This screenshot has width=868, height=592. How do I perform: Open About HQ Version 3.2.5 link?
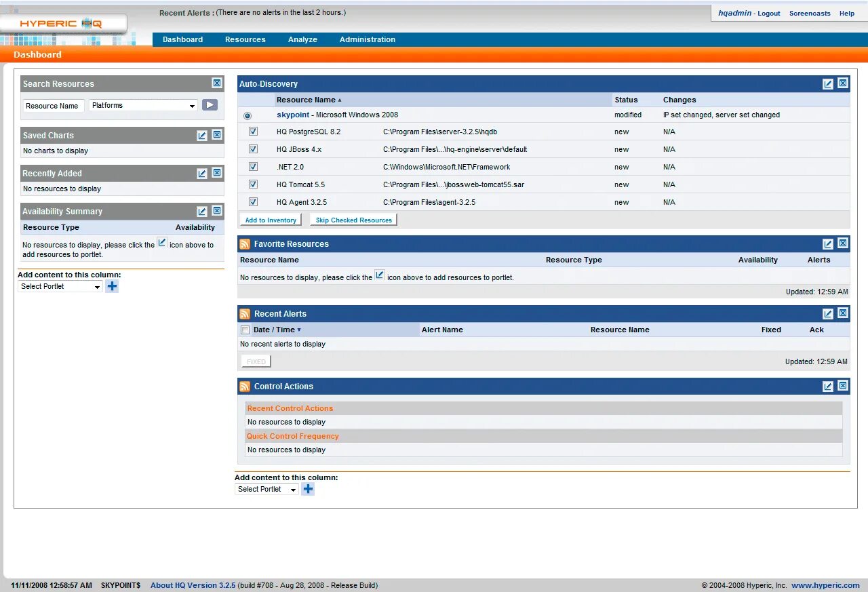pyautogui.click(x=193, y=585)
